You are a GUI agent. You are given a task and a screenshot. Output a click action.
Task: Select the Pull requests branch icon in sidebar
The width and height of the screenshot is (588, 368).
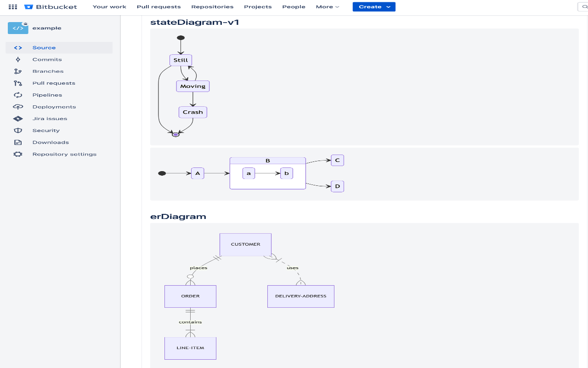click(x=18, y=83)
